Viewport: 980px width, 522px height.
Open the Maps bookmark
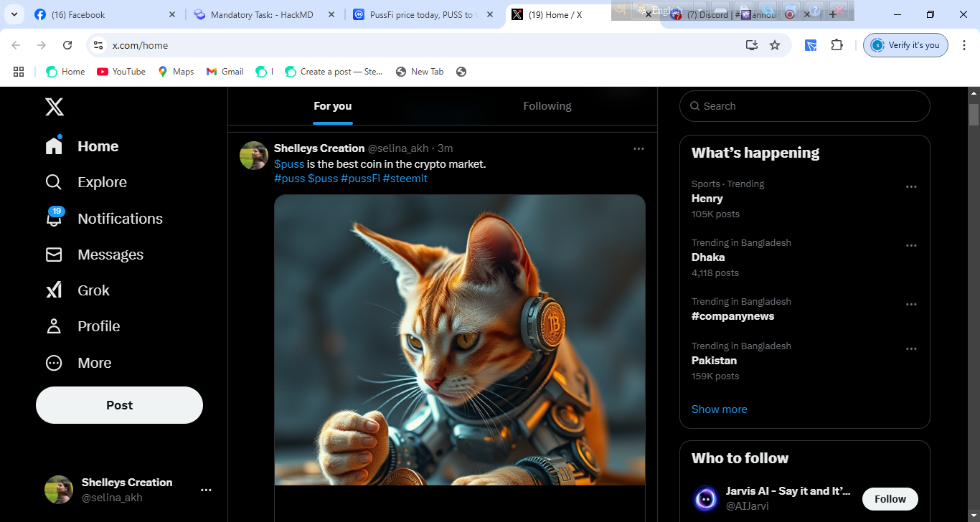tap(176, 72)
